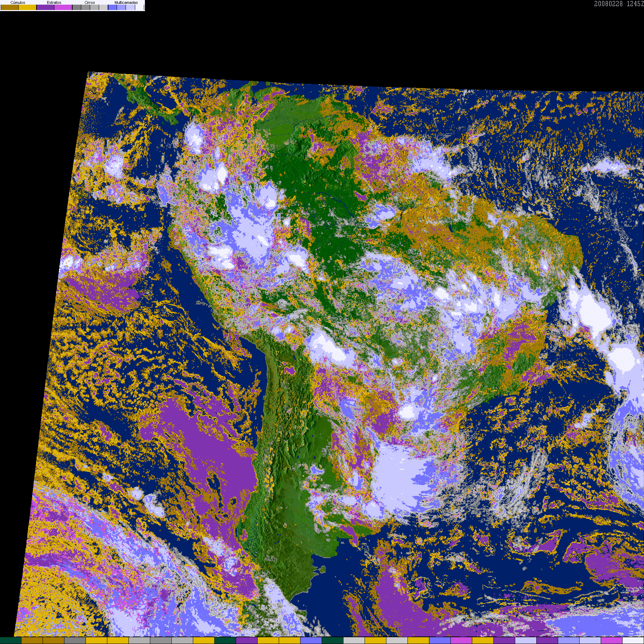The height and width of the screenshot is (644, 644).
Task: Click the white segment in bottom color strip
Action: coord(633,640)
